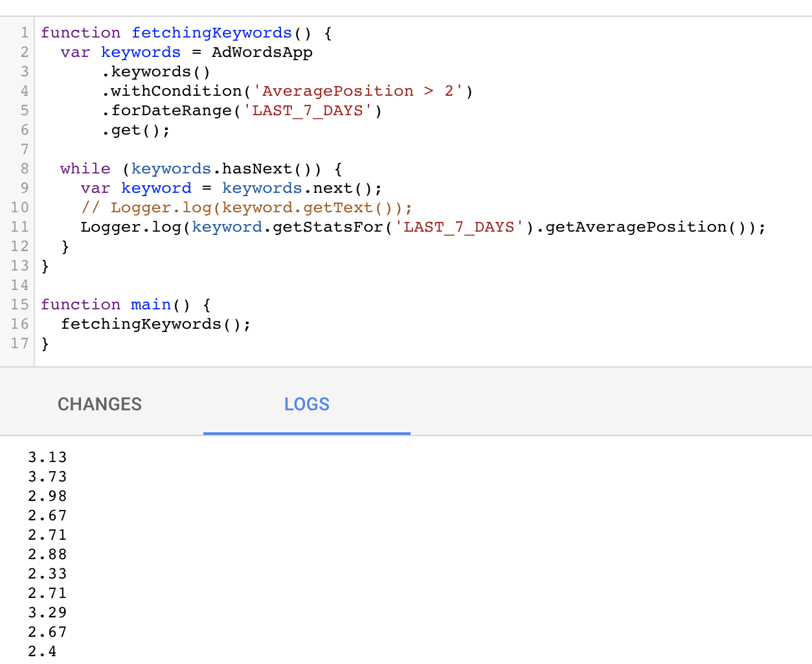Click the forDateRange method call

(x=172, y=111)
